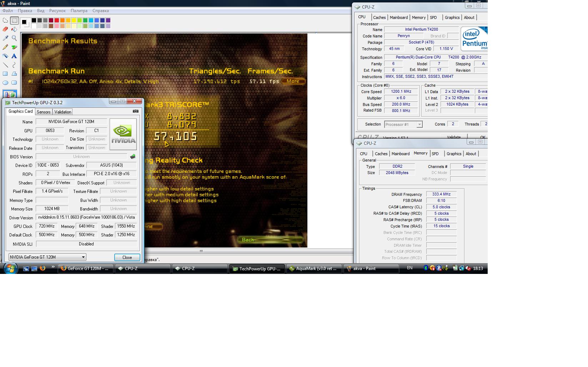
Task: Expand the quick launch overflow chevron
Action: pos(53,267)
